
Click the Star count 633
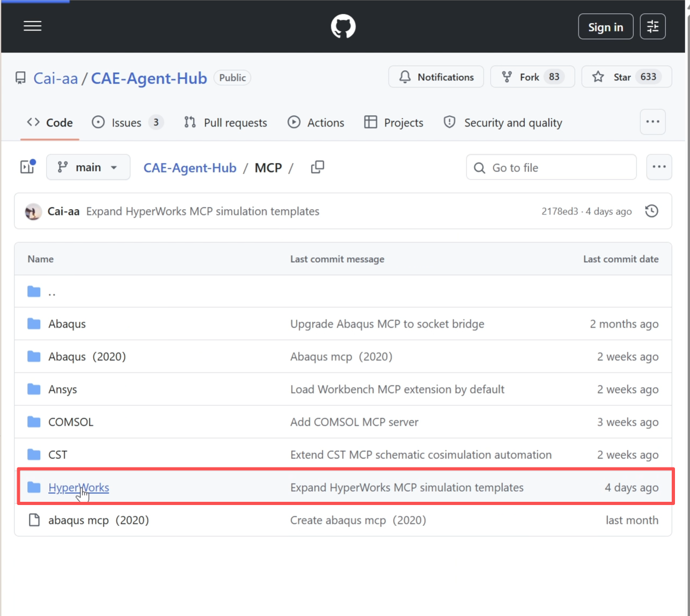648,77
